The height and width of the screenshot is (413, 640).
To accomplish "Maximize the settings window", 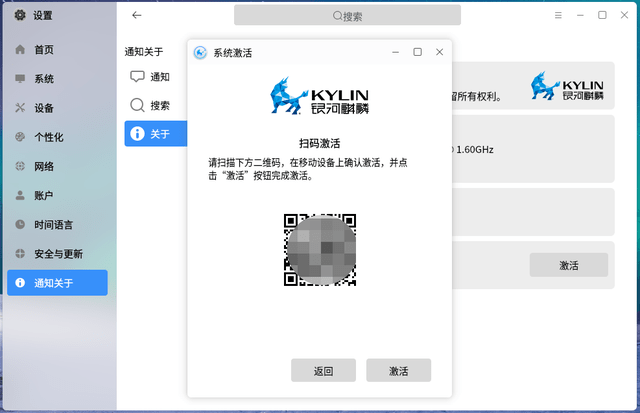I will click(602, 15).
